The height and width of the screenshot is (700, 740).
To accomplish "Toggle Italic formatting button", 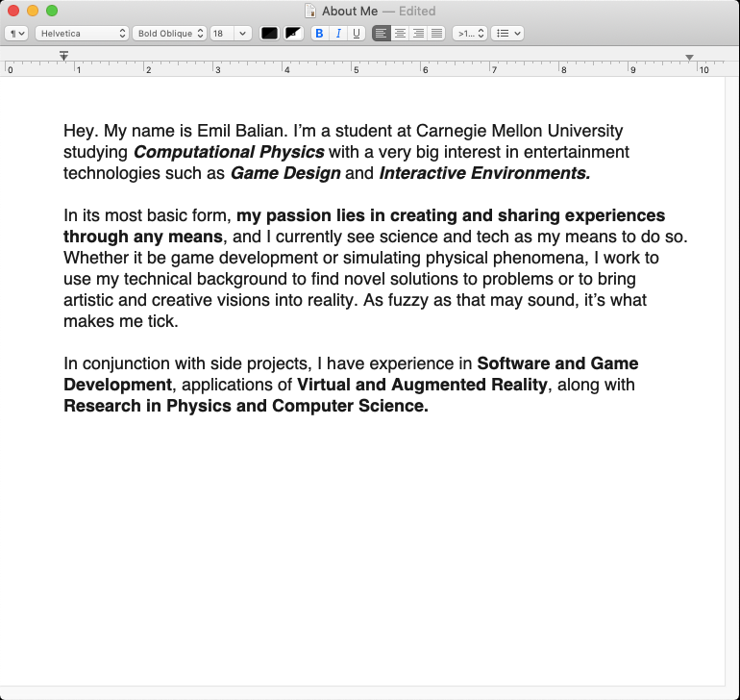I will [338, 33].
